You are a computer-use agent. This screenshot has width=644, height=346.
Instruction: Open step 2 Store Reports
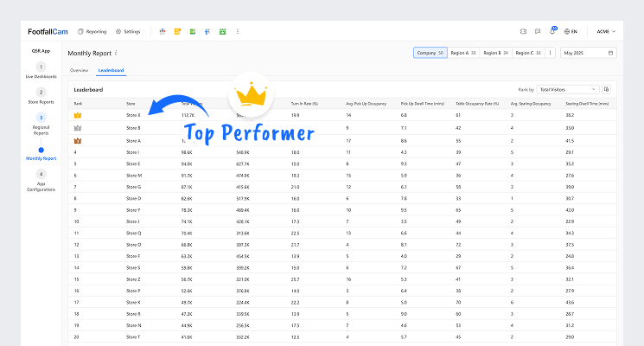click(x=41, y=96)
